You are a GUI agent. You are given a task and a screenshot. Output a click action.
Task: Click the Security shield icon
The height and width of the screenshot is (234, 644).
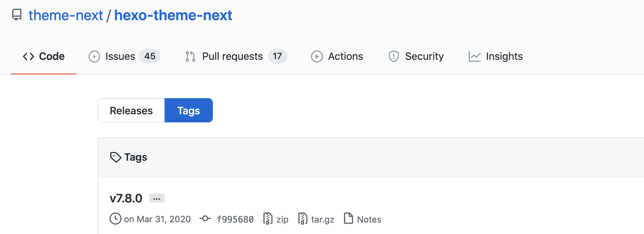(x=394, y=56)
